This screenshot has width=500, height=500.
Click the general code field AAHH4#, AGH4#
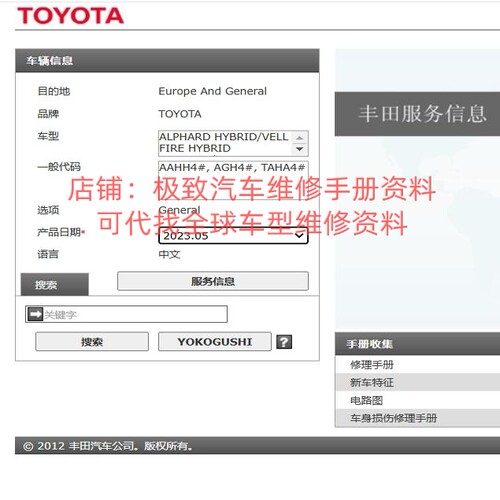[x=233, y=180]
